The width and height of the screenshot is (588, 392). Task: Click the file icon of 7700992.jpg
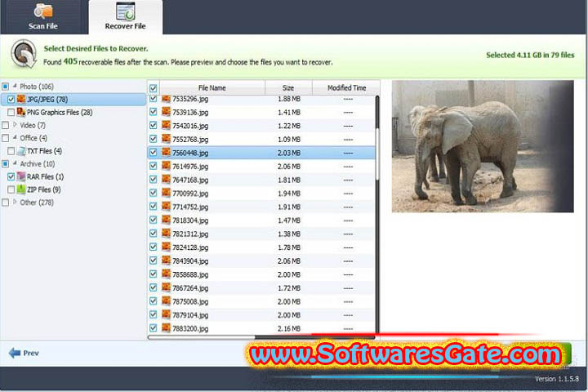pos(166,193)
